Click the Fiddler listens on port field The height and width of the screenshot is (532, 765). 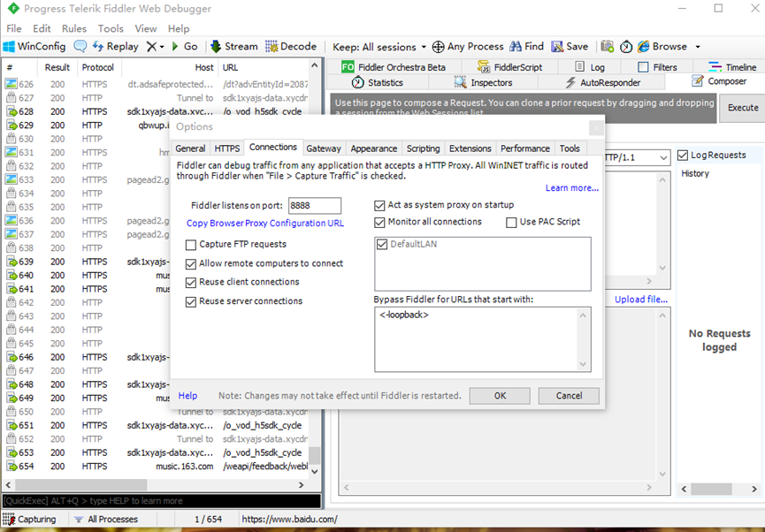(315, 205)
